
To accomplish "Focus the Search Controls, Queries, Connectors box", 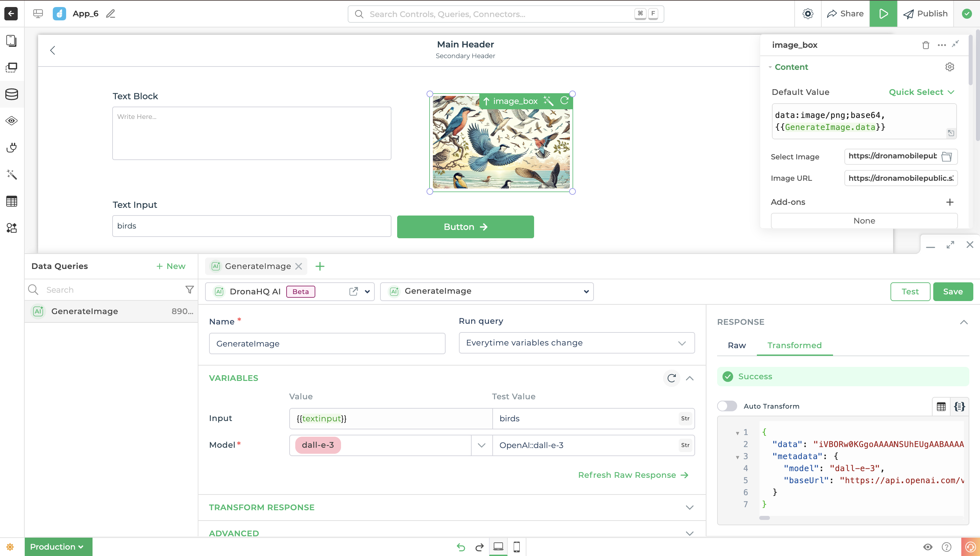I will [506, 14].
